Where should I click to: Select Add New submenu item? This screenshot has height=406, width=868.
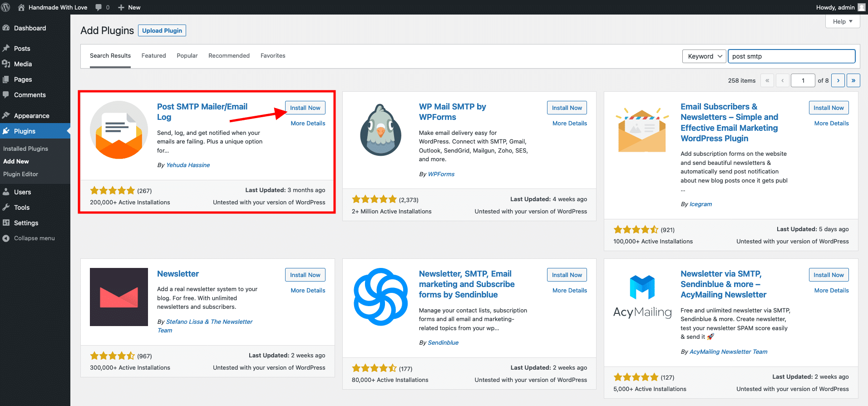[x=16, y=161]
